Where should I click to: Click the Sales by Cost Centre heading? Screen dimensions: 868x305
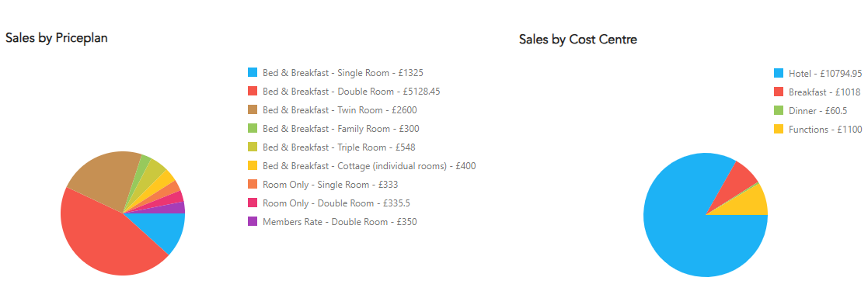[578, 40]
